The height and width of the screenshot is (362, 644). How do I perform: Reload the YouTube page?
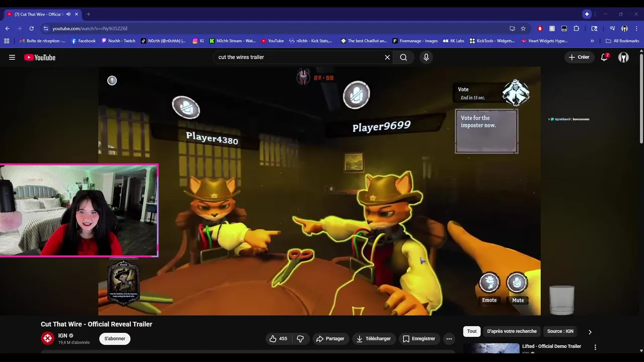(x=31, y=29)
